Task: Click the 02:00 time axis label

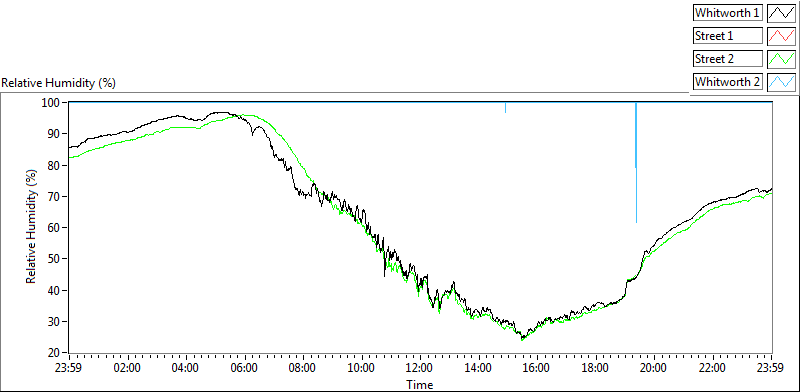Action: click(x=127, y=368)
